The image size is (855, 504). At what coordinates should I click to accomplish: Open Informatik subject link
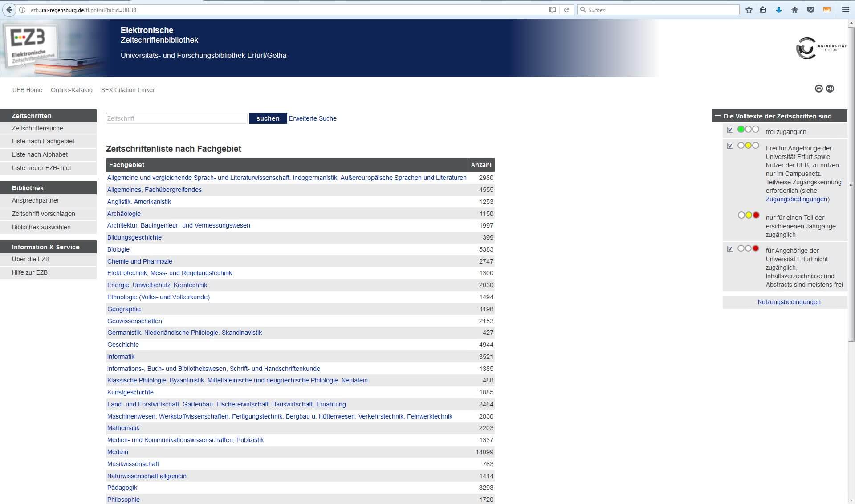point(121,357)
